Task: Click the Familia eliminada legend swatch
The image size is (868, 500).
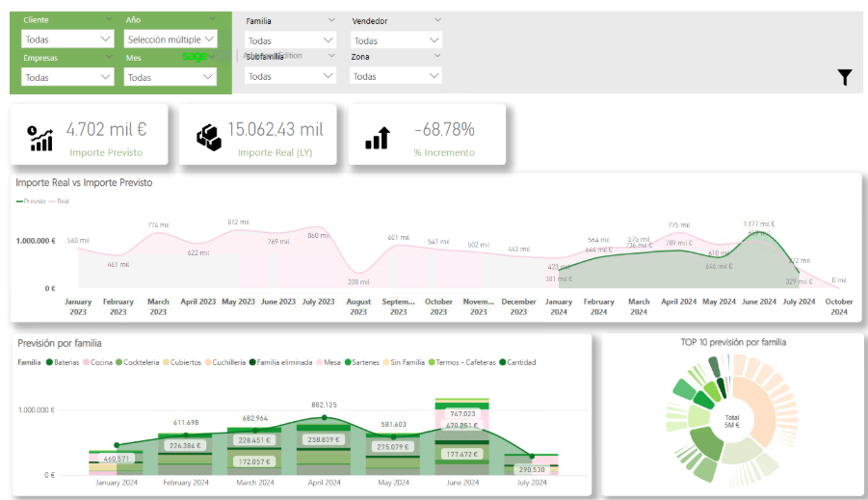Action: point(252,362)
